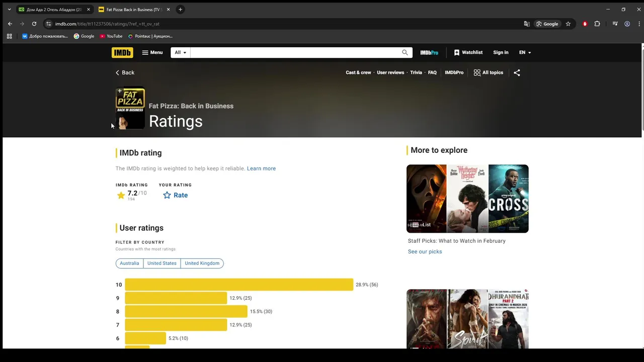
Task: Go Back with the chevron link
Action: coord(125,72)
